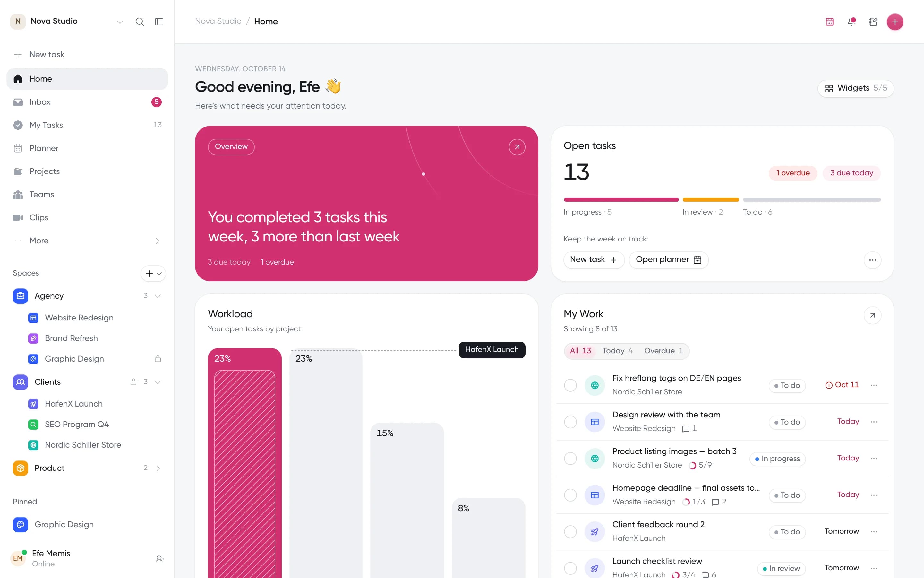
Task: Click the lock icon in Clients row
Action: pyautogui.click(x=133, y=382)
